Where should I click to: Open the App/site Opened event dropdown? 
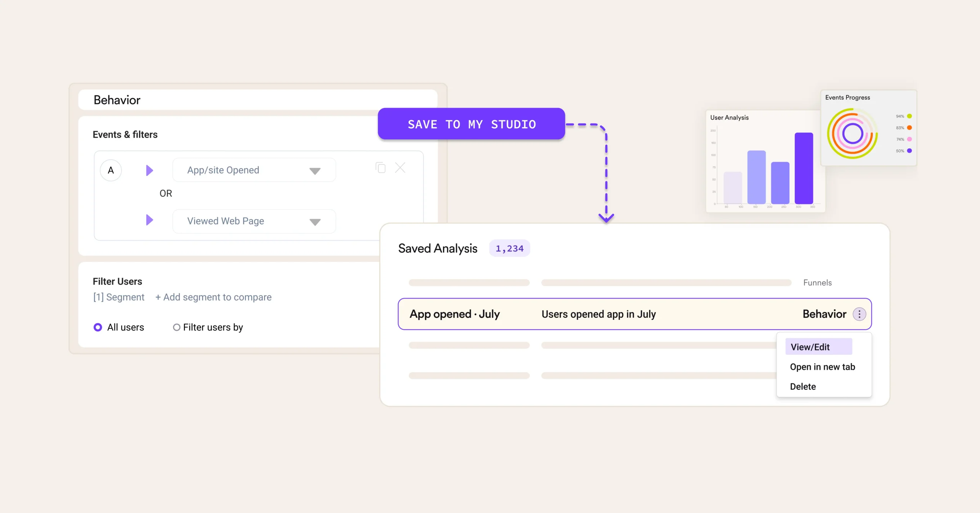pyautogui.click(x=254, y=170)
